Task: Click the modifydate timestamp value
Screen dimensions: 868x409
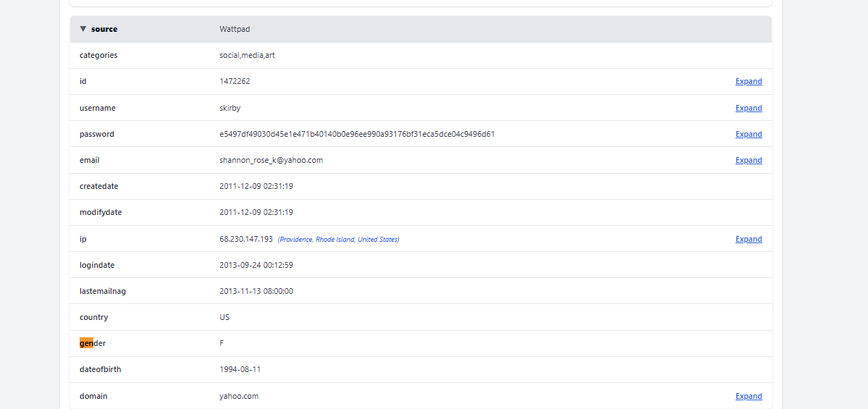Action: (256, 212)
